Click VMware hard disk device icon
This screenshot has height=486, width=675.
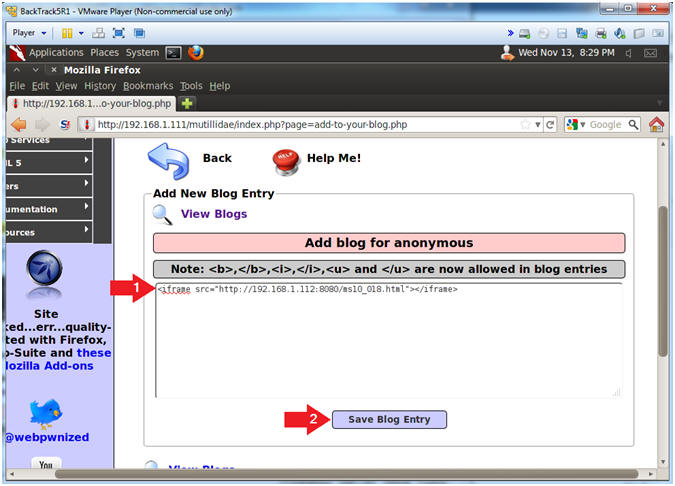[524, 33]
